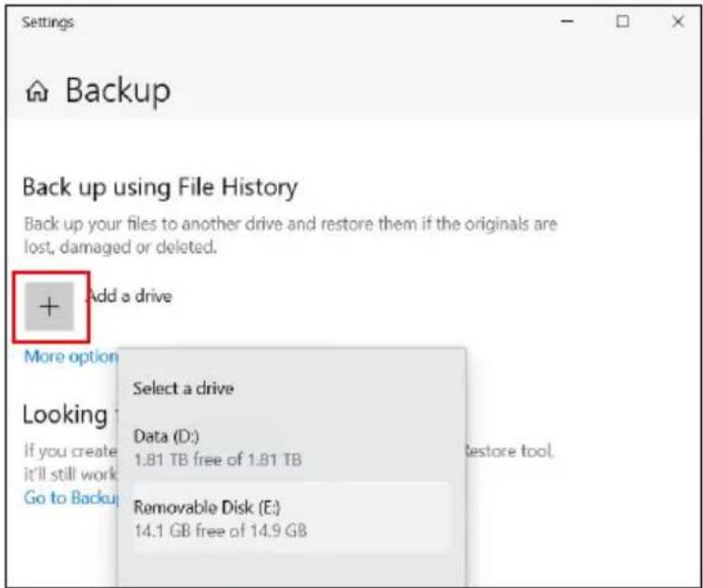
Task: Open the Go to Backup link
Action: pyautogui.click(x=71, y=498)
